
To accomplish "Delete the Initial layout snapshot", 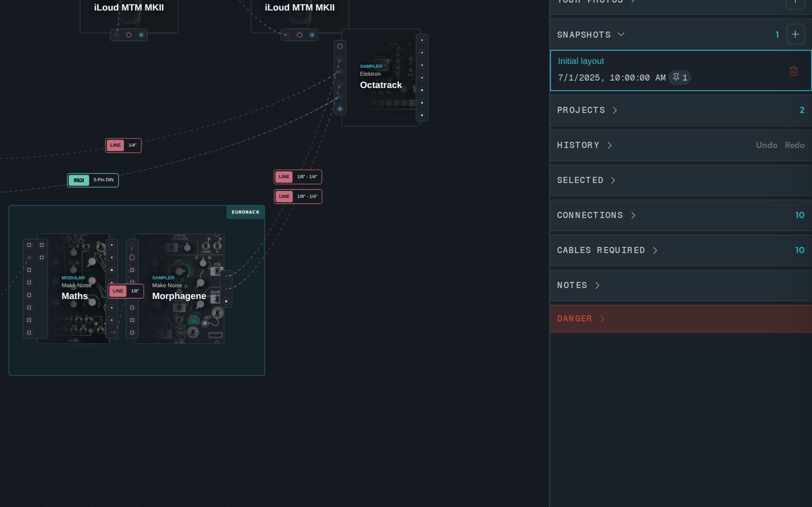I will point(793,71).
